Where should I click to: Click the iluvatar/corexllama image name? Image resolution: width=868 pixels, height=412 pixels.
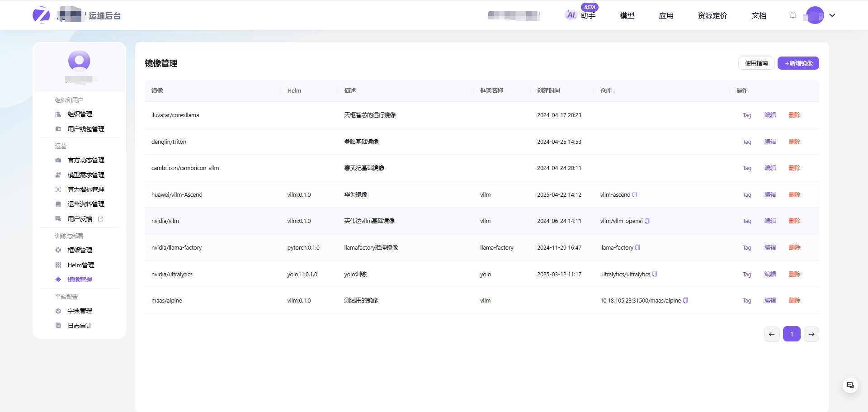pos(175,115)
